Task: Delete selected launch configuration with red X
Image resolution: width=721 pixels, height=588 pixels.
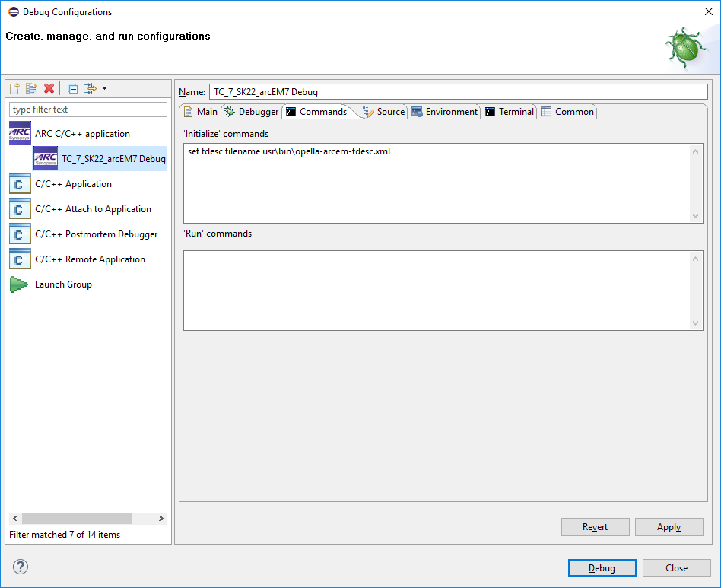Action: 49,88
